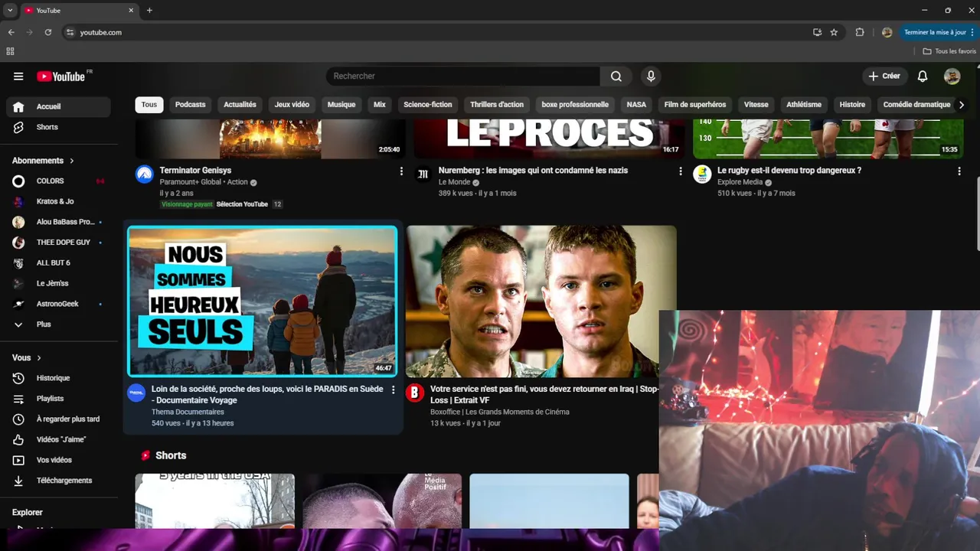Select the Thrillers d'action chip
980x551 pixels.
pyautogui.click(x=497, y=105)
